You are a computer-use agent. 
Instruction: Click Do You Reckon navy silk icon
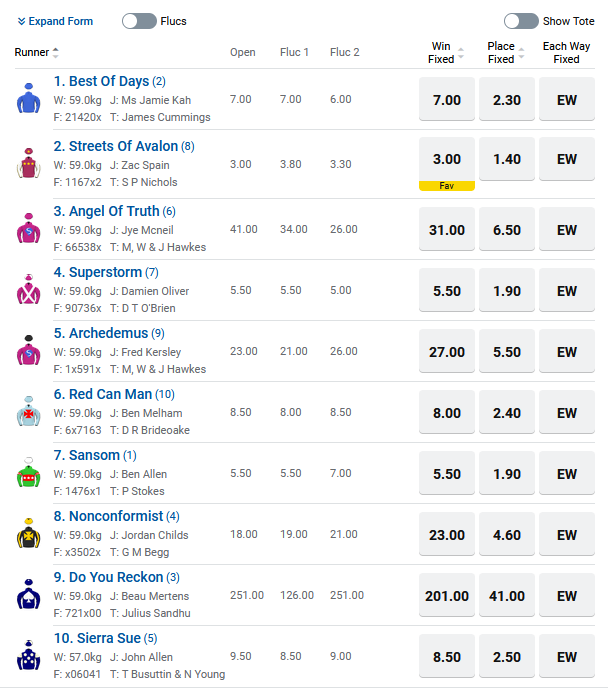(29, 594)
